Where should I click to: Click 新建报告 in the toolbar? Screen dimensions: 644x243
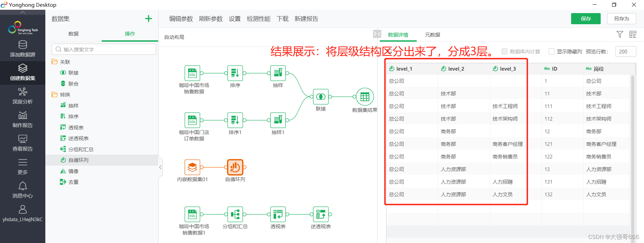click(x=306, y=19)
